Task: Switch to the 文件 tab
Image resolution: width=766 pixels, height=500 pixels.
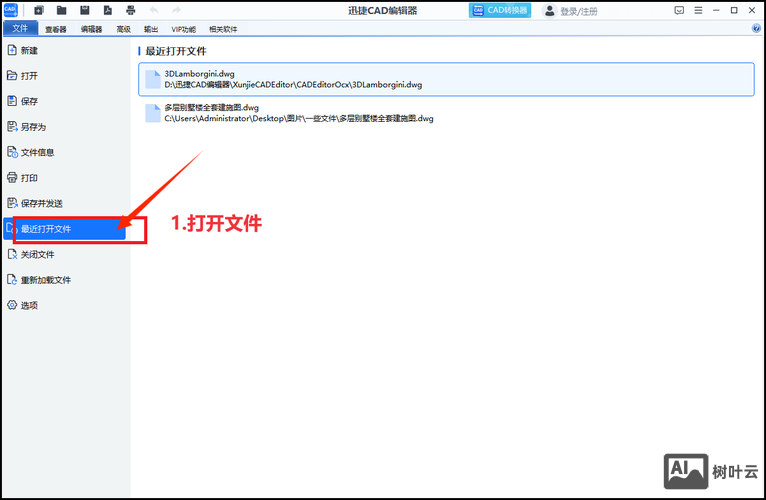Action: (20, 28)
